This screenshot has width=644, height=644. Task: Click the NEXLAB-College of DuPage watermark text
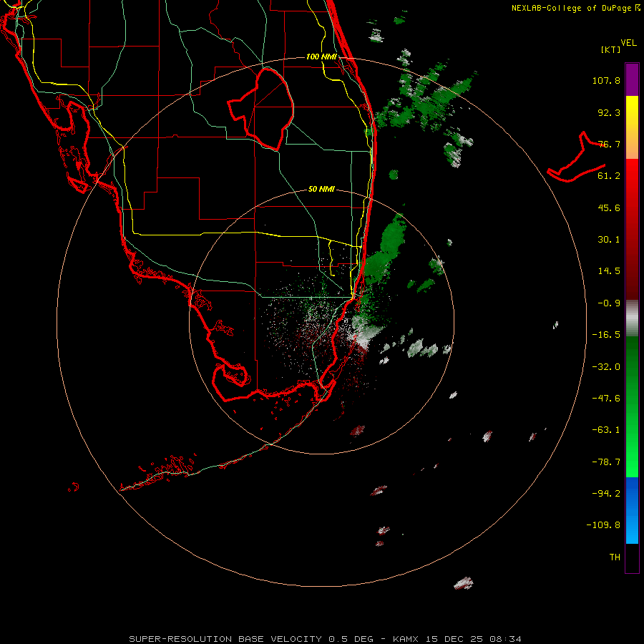[x=576, y=8]
